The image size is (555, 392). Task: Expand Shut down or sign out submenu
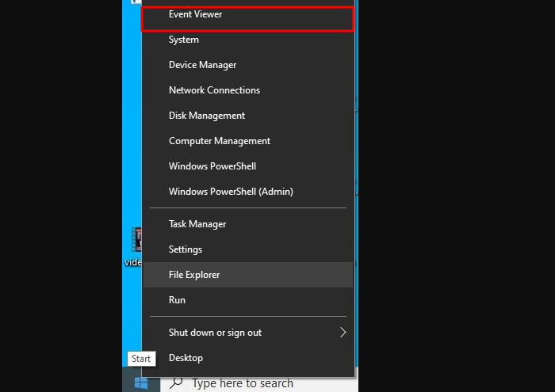(247, 333)
